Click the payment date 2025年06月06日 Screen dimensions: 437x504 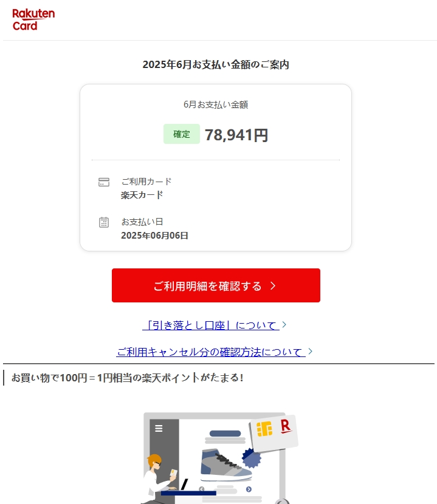[x=154, y=236]
